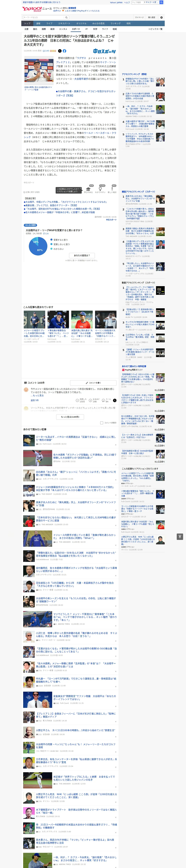Open the 有料 tab
186x868 pixels.
point(129,24)
